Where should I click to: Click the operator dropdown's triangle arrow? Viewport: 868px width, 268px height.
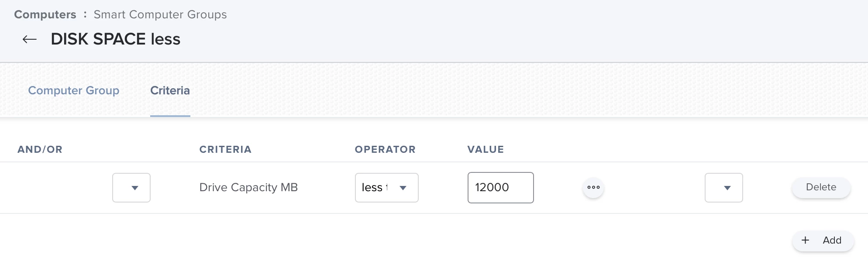tap(403, 188)
